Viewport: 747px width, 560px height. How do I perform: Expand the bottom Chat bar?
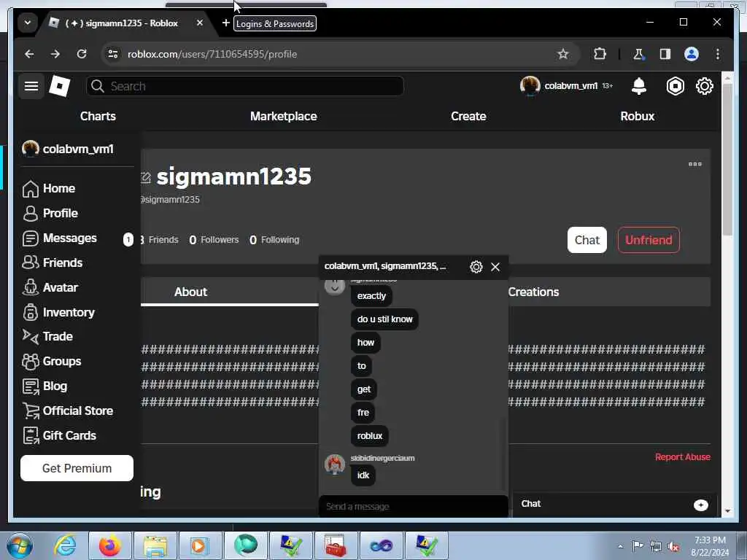(x=614, y=505)
